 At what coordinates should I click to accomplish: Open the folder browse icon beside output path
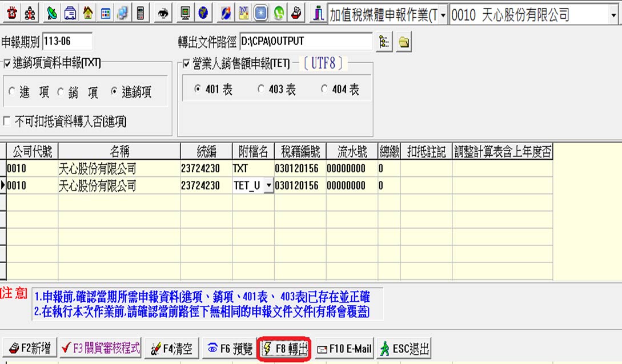pos(404,42)
